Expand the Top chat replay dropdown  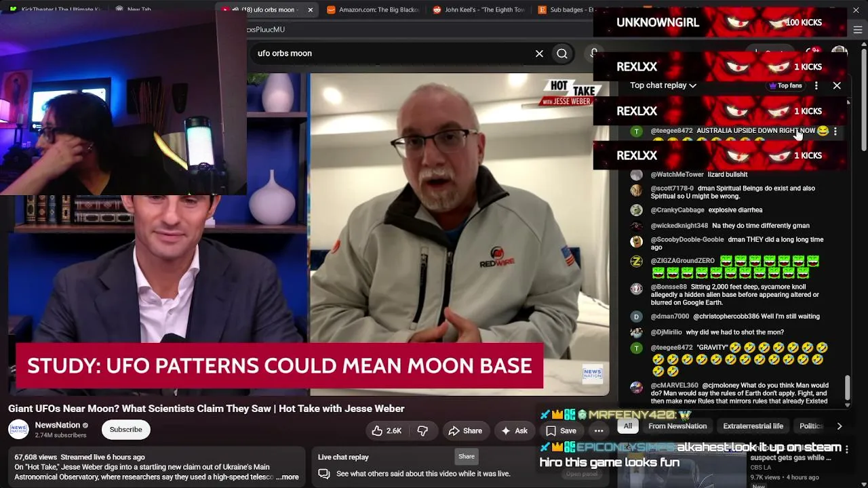click(663, 85)
